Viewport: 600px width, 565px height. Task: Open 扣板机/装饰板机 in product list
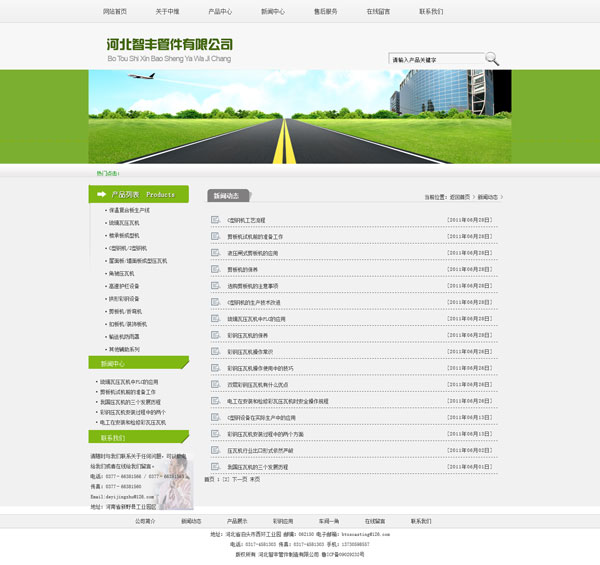coord(128,324)
